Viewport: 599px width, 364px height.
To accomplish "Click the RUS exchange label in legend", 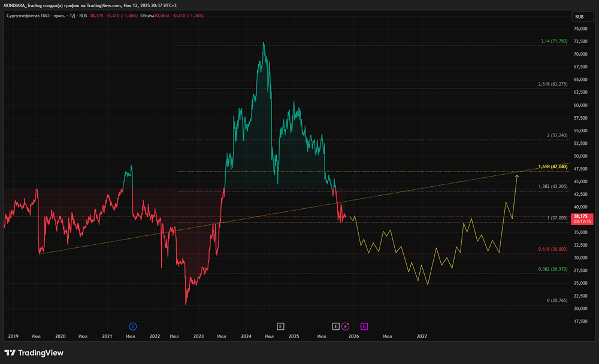I will pos(83,16).
